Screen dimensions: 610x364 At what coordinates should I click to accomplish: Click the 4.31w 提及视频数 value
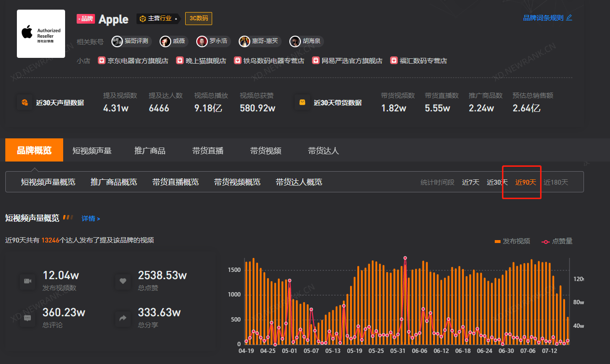[116, 108]
